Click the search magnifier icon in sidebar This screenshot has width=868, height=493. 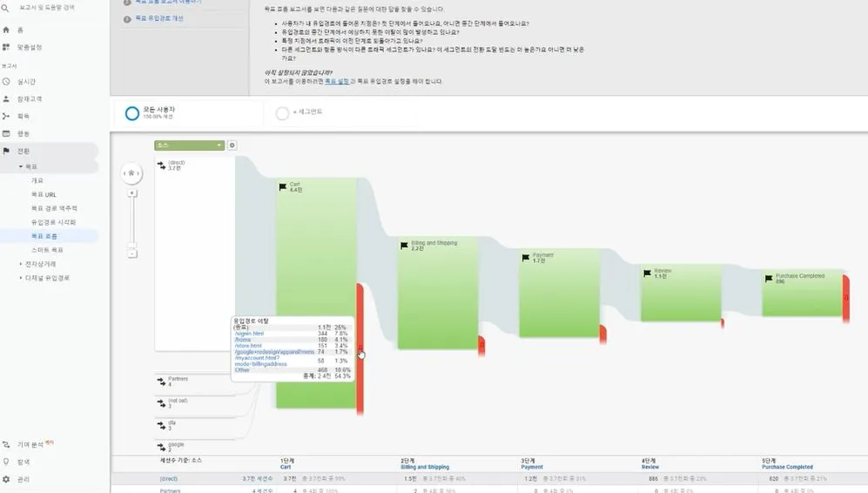click(5, 9)
